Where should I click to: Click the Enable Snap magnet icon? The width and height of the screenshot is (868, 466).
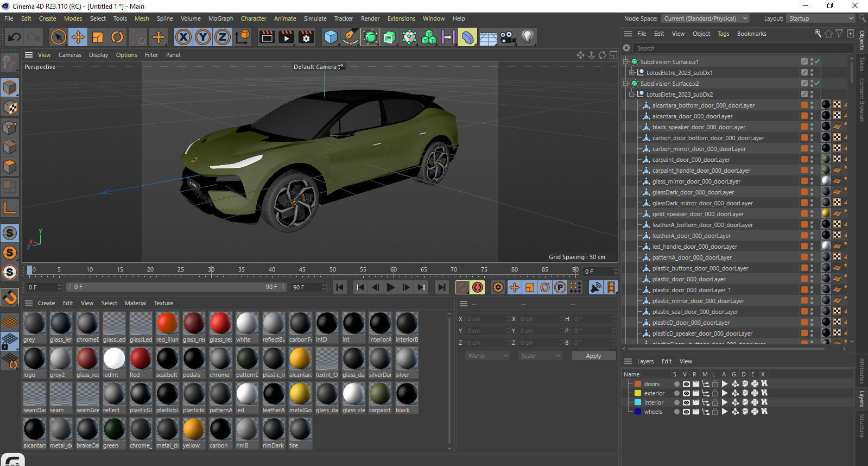10,297
